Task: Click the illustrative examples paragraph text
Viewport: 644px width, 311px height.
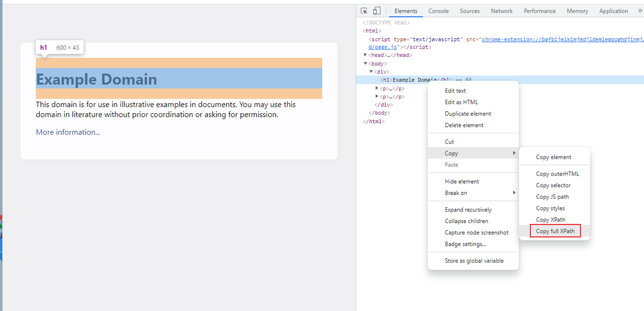Action: [166, 110]
